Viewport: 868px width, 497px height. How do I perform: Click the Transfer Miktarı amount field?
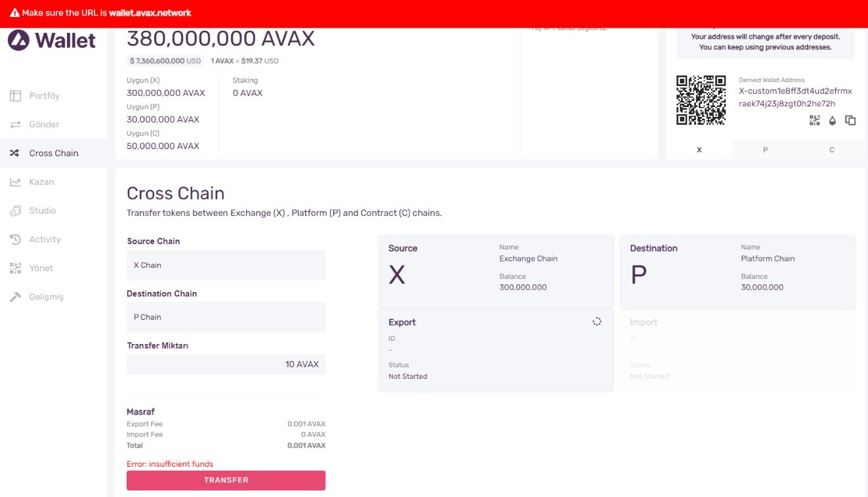[x=226, y=364]
